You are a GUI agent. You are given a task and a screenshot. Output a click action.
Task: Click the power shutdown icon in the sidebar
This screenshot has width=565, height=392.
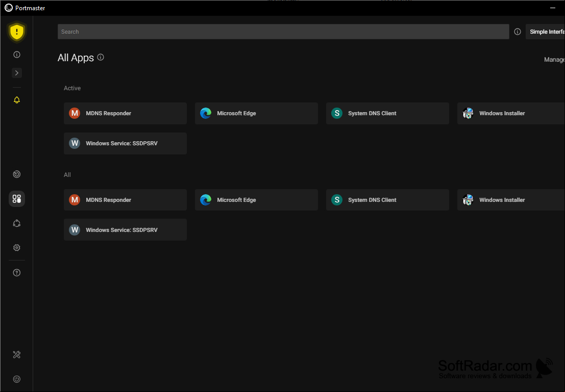tap(16, 379)
